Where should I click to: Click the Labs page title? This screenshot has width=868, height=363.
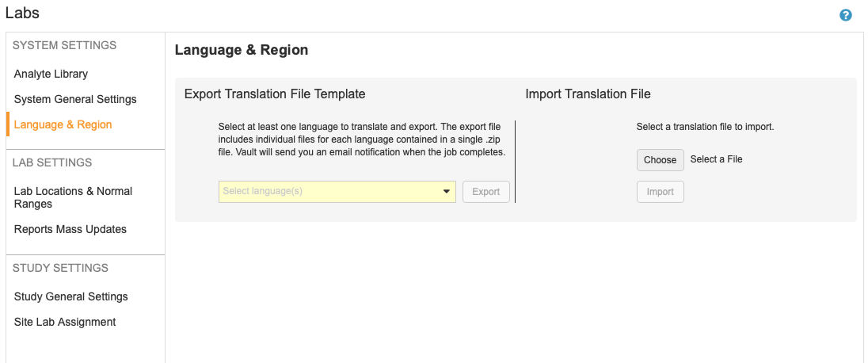tap(22, 13)
